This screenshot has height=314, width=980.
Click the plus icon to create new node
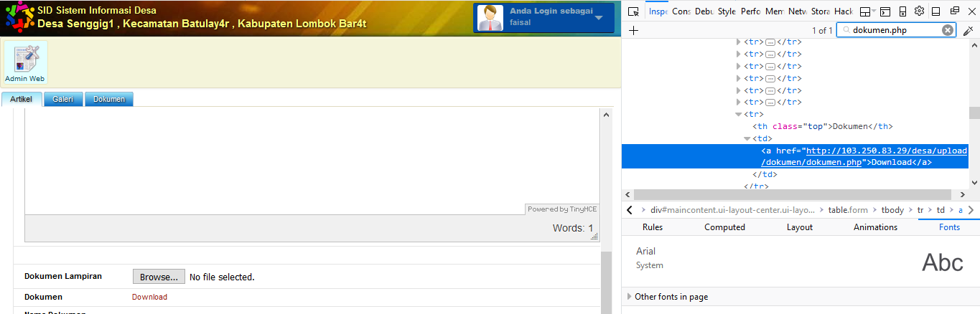[633, 30]
